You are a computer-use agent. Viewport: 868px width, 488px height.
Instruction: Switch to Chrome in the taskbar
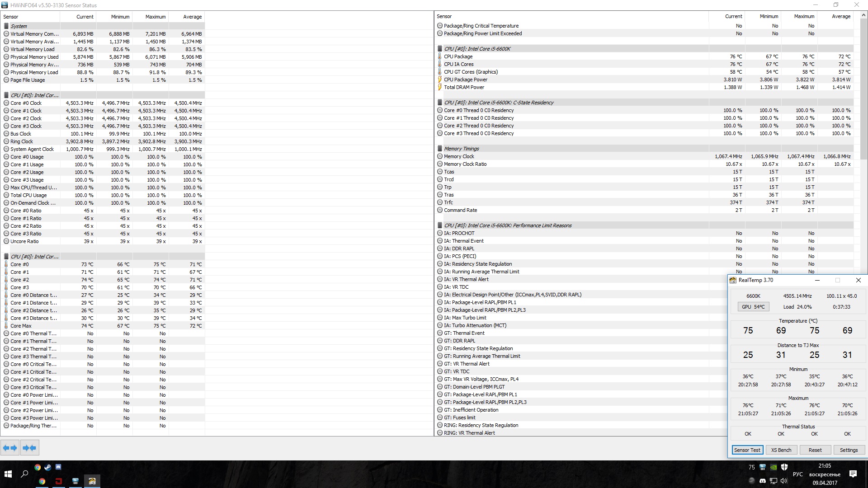coord(42,481)
